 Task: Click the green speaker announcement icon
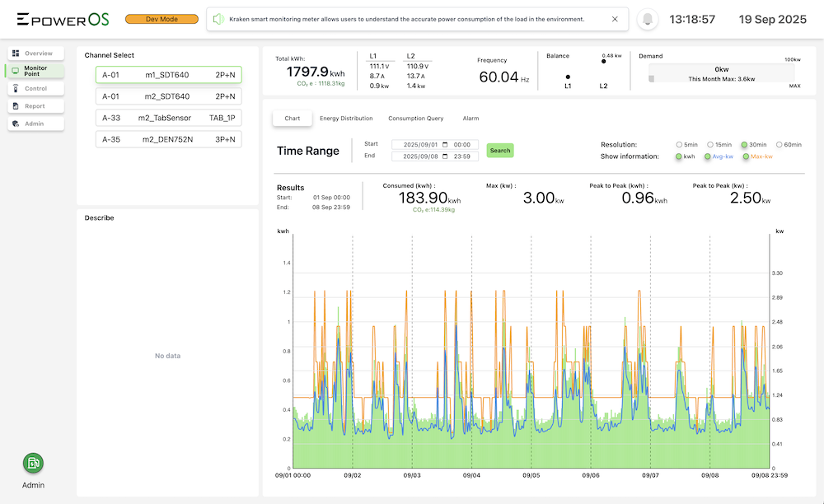pyautogui.click(x=218, y=19)
